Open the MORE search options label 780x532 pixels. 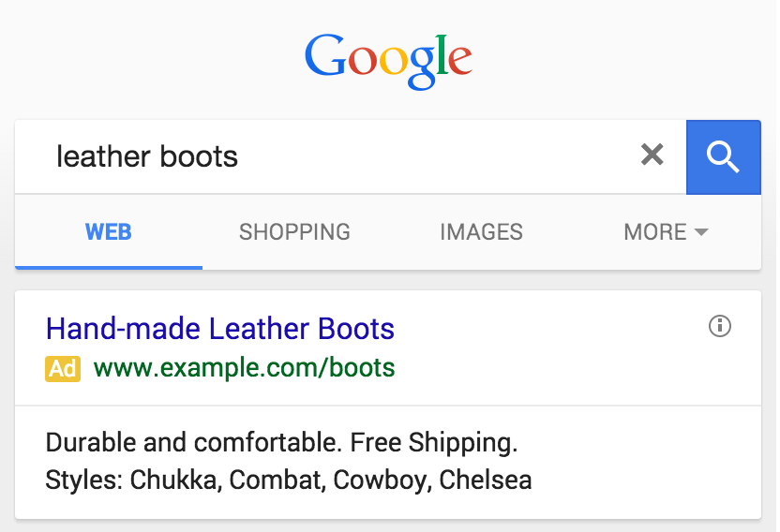coord(655,231)
